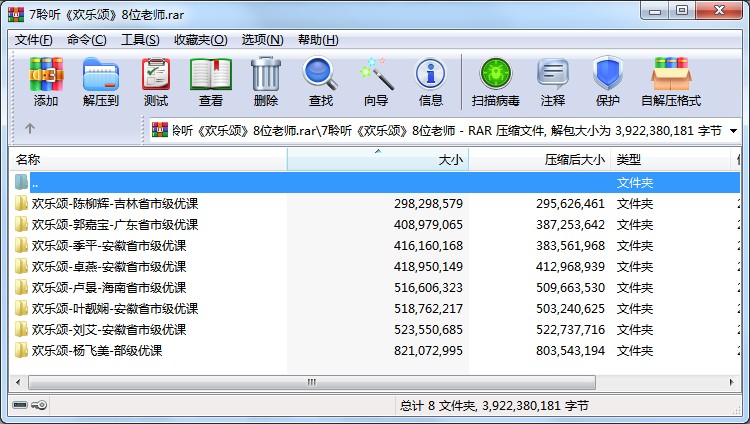Click folder icon of 陈柳辉 row
Viewport: 750px width, 424px height.
click(22, 203)
